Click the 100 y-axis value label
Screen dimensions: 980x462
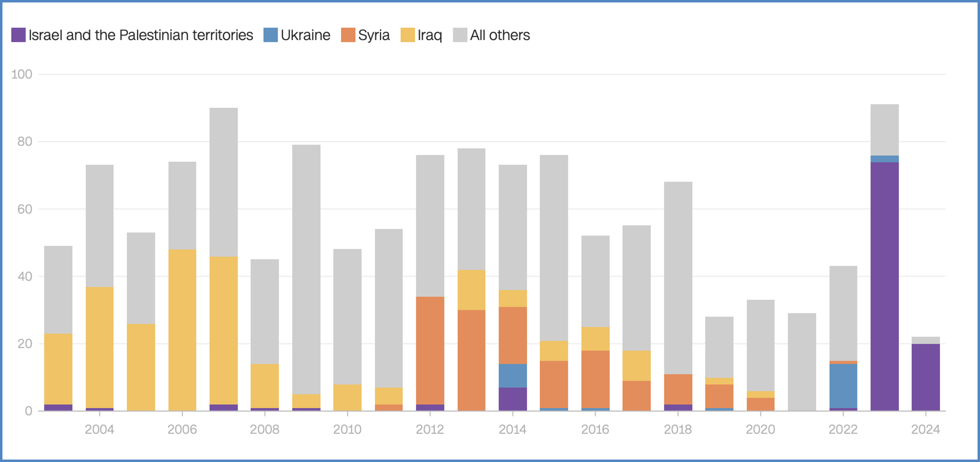22,74
